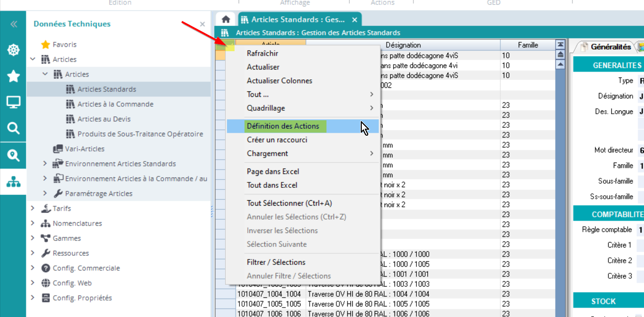Click the monitor icon in the sidebar
644x317 pixels.
(x=13, y=102)
